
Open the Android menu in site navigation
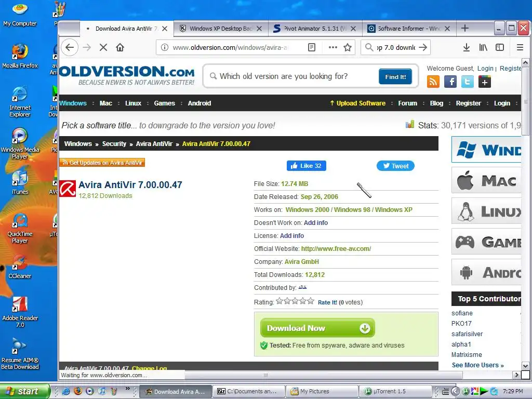click(x=199, y=103)
